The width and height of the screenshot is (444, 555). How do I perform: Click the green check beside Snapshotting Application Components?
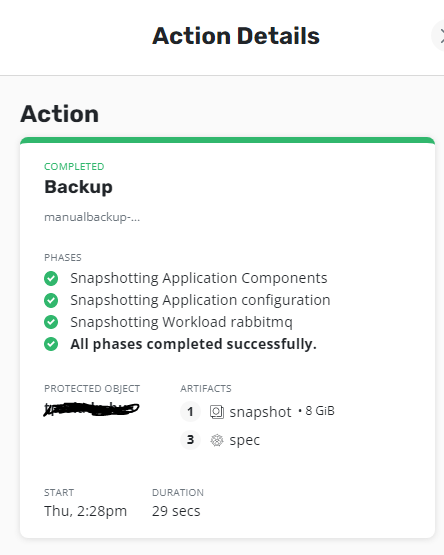tap(51, 278)
